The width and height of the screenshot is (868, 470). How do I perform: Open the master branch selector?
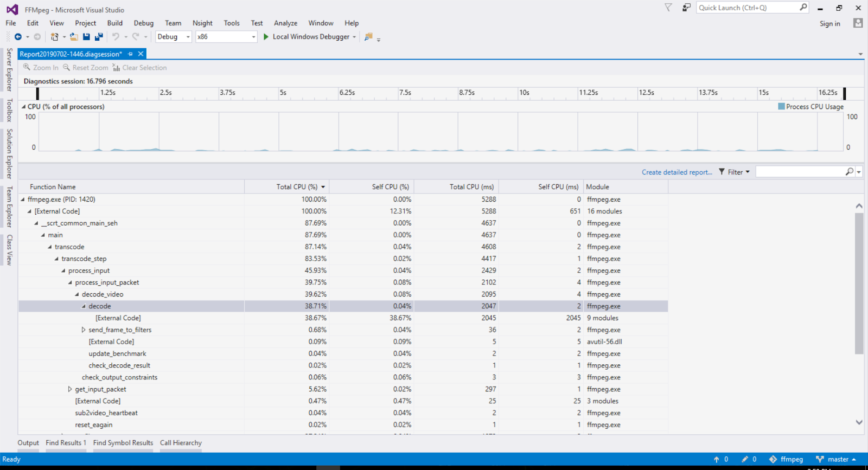[836, 459]
